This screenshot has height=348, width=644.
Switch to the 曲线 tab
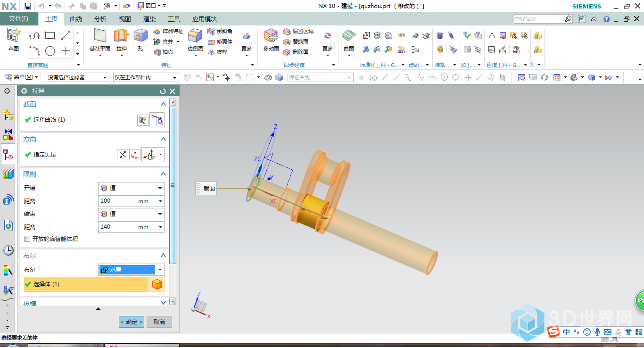pos(76,19)
